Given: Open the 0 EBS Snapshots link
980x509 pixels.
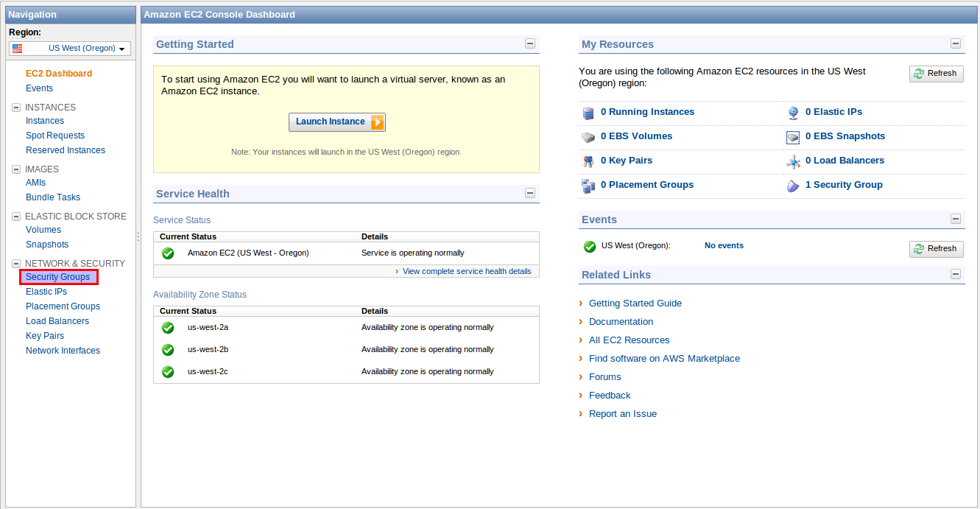Looking at the screenshot, I should pos(845,136).
